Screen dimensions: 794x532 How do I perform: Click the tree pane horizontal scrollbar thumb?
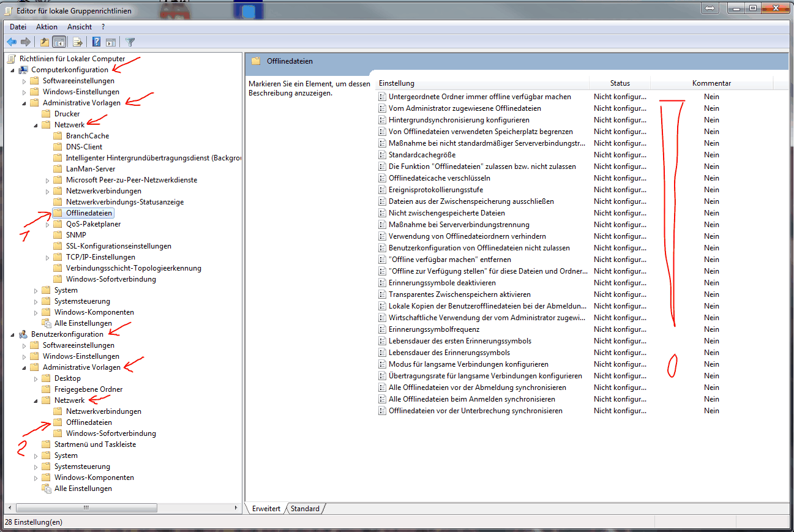pyautogui.click(x=86, y=508)
